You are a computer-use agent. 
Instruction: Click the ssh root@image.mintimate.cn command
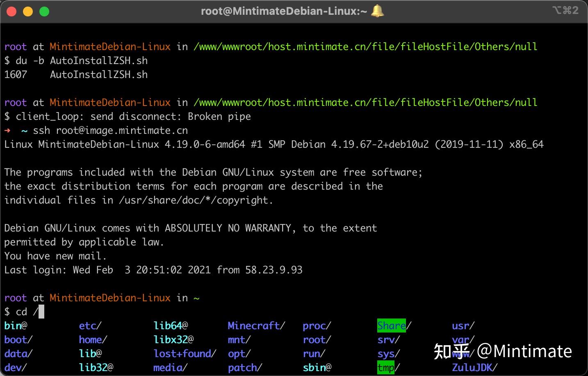click(111, 131)
